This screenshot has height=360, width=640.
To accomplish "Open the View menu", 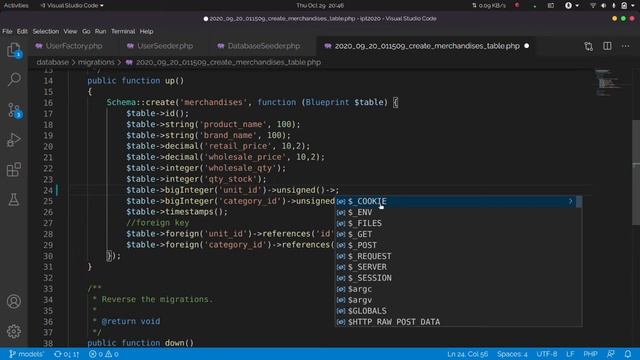I will coord(70,31).
